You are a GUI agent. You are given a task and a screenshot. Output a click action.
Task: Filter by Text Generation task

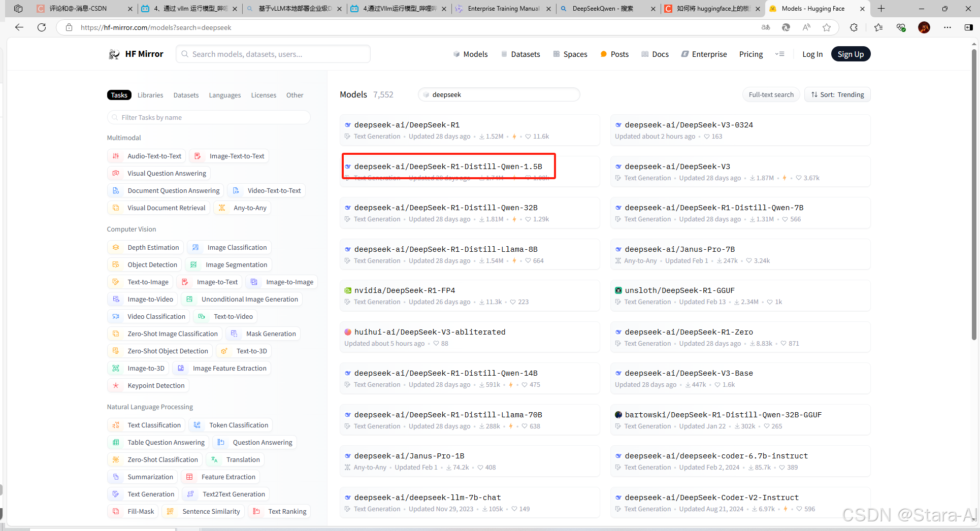143,494
